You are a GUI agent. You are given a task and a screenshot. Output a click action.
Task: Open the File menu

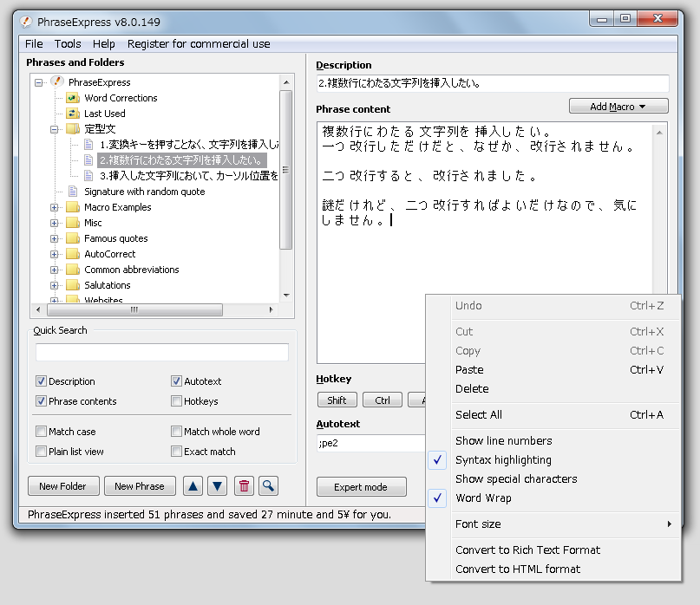[x=34, y=43]
